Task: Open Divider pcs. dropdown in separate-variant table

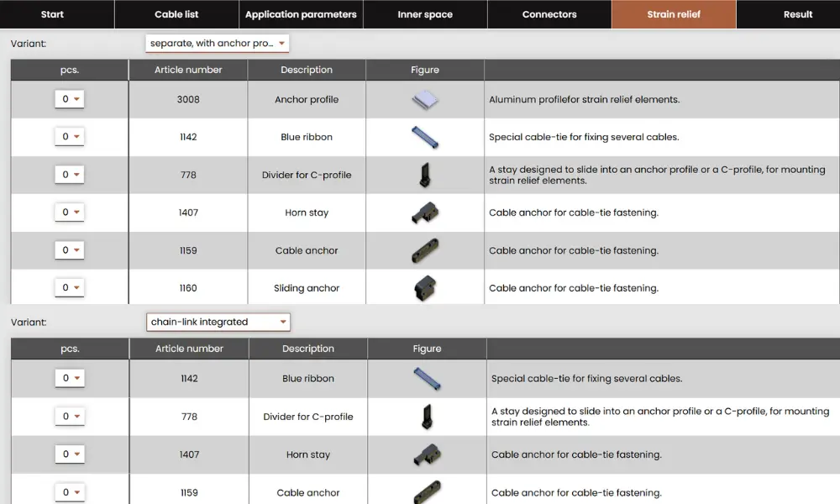Action: click(x=69, y=175)
